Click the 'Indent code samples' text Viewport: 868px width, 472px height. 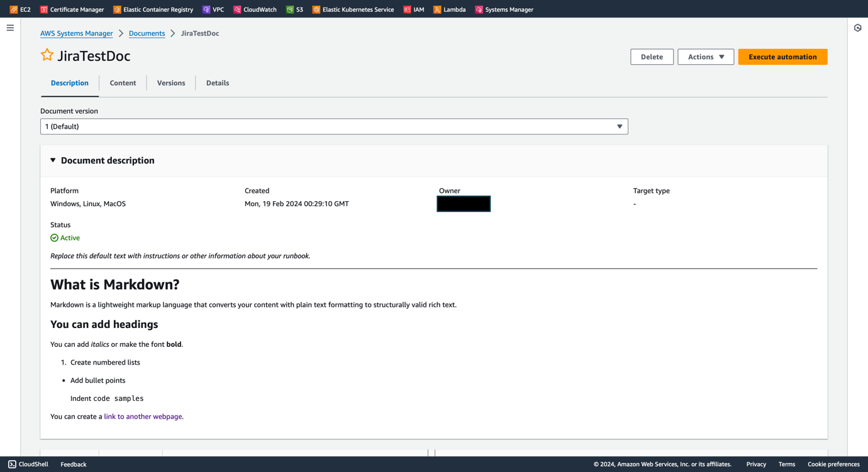coord(107,398)
